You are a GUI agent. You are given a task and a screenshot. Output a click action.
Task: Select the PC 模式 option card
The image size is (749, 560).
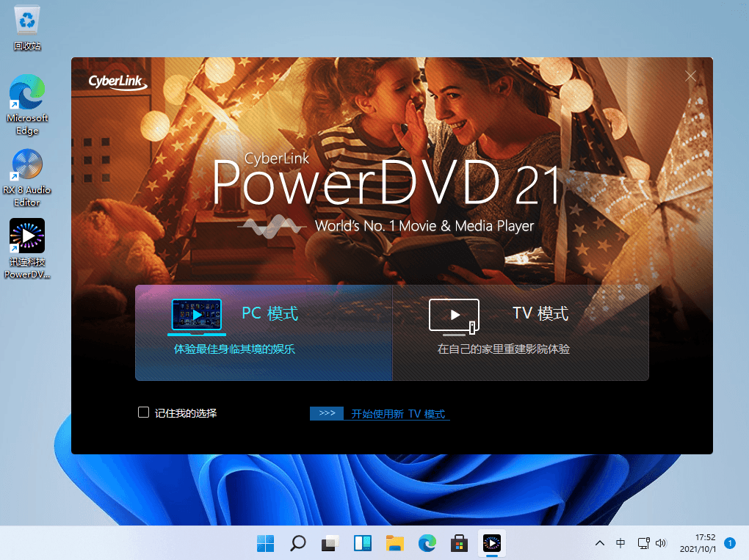coord(264,332)
